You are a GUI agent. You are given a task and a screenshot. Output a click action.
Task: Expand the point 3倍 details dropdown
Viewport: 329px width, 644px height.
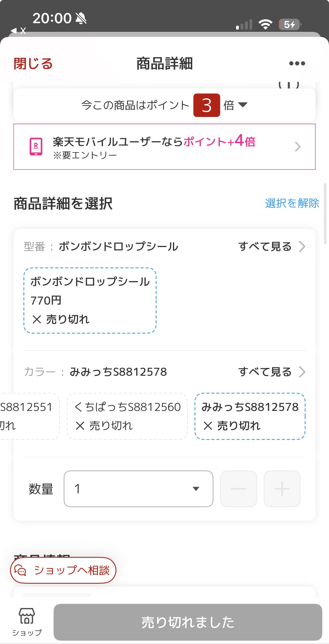(x=242, y=105)
